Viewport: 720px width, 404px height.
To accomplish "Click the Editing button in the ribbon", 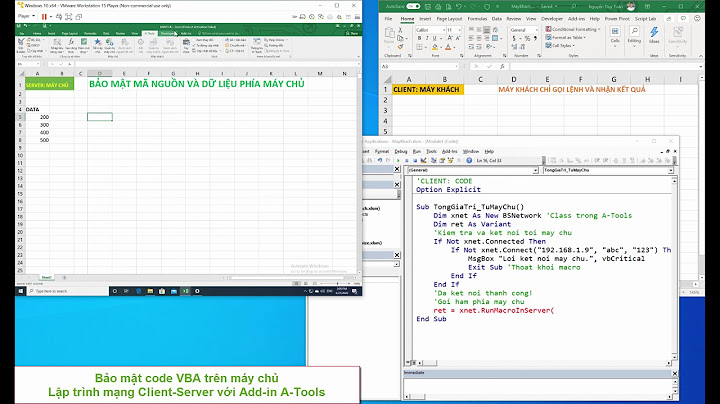I will (634, 37).
